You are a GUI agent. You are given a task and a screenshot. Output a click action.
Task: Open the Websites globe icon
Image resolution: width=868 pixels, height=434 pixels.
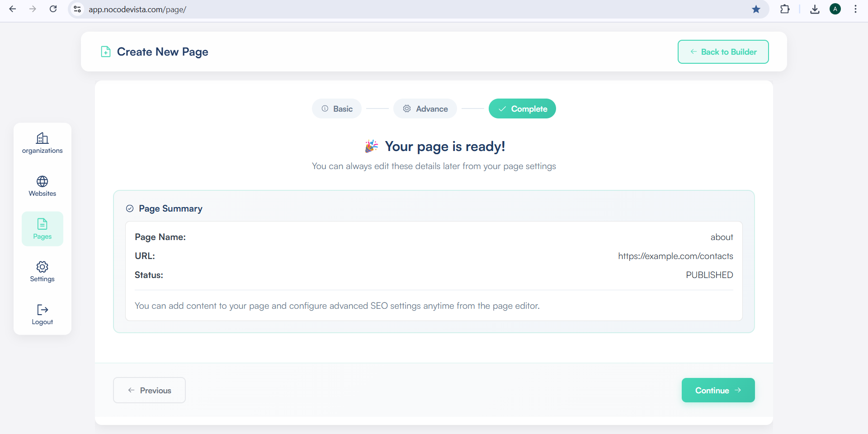[42, 182]
